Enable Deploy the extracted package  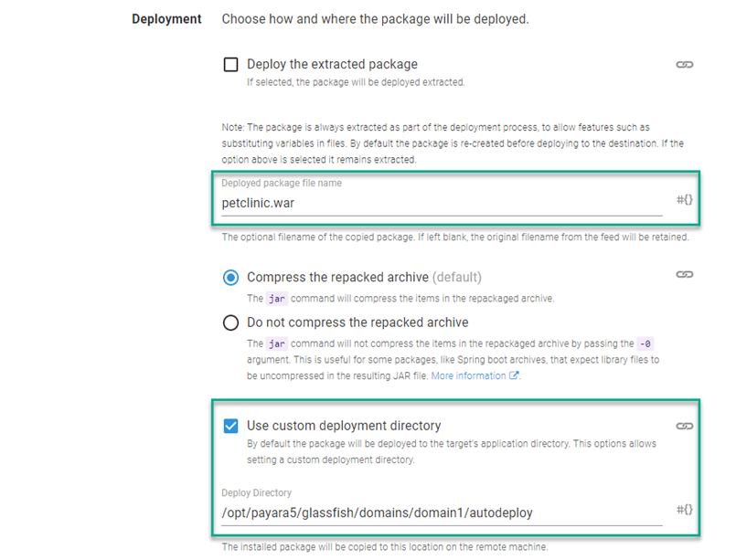click(229, 64)
